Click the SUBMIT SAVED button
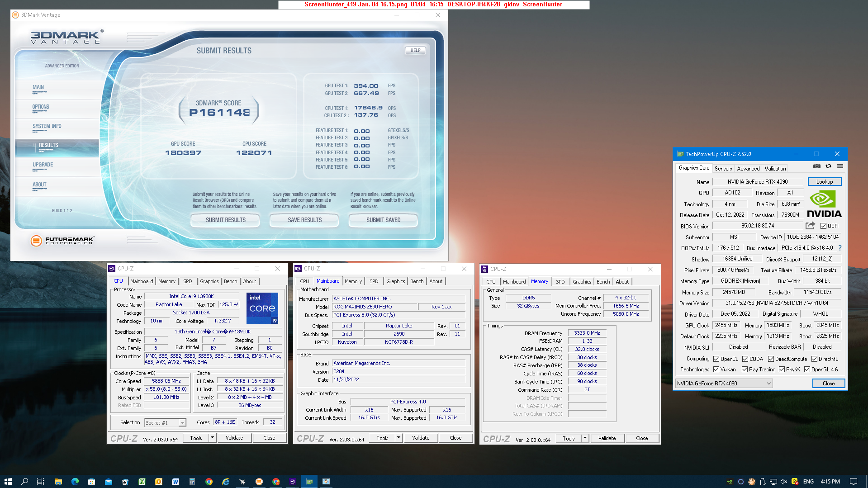 383,220
